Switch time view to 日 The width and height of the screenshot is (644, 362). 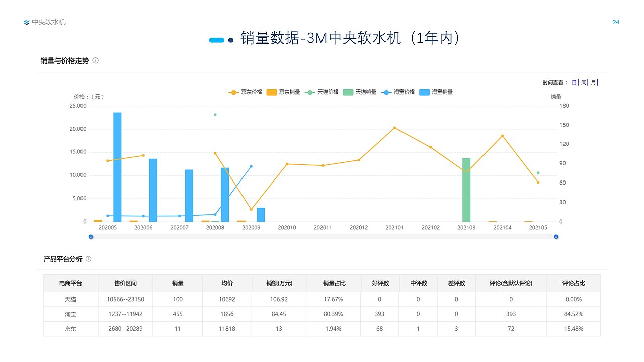click(575, 82)
